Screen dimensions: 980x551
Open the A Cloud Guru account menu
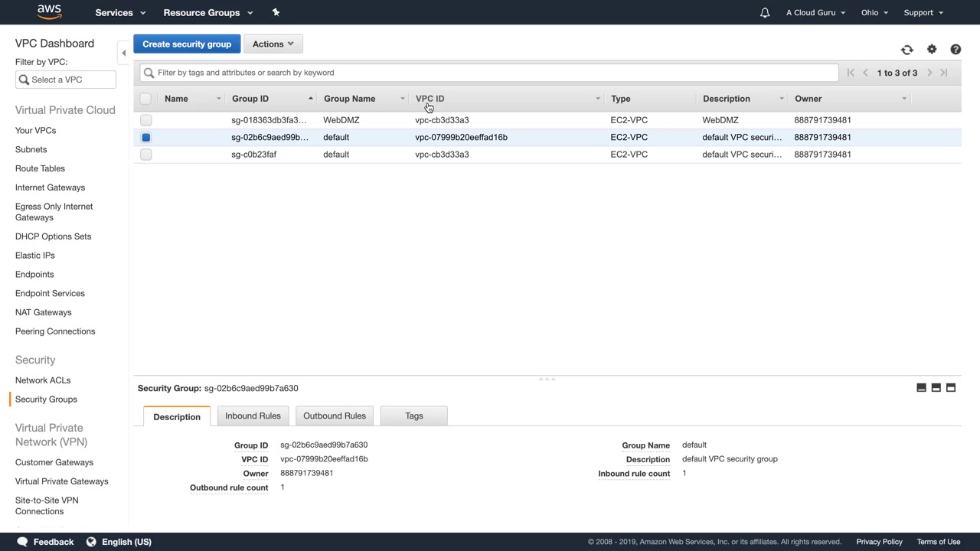(815, 12)
